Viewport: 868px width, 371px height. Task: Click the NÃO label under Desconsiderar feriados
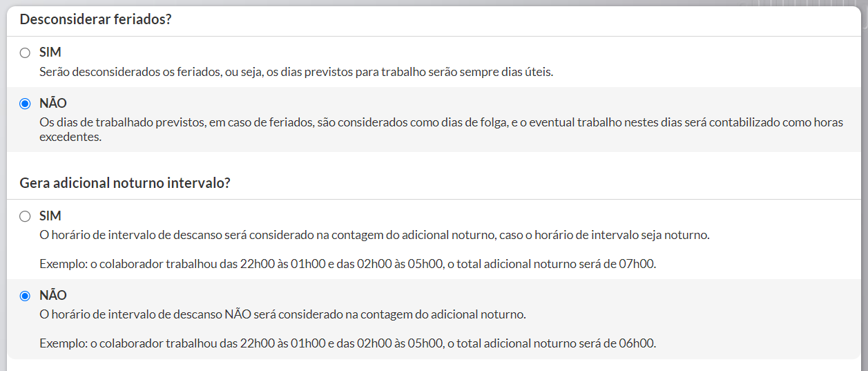coord(53,104)
